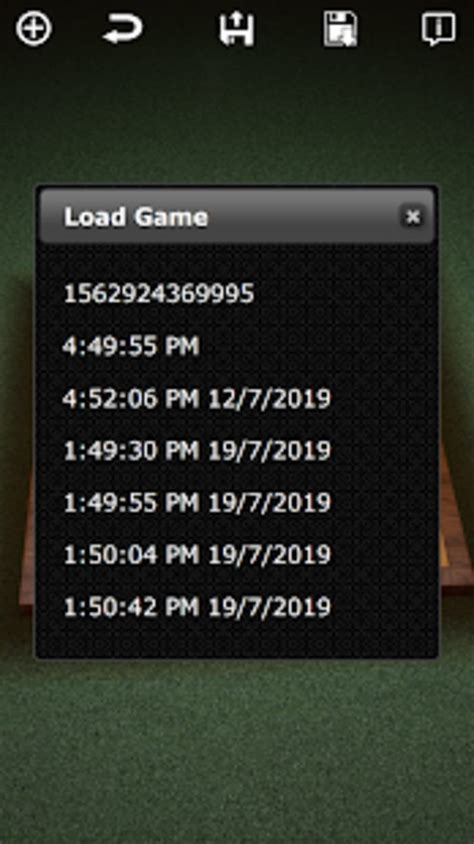
Task: Open the load game floppy icon
Action: (237, 29)
